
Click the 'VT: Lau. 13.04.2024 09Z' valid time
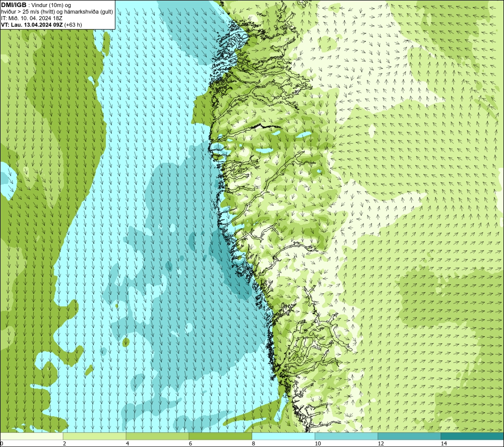pyautogui.click(x=32, y=25)
